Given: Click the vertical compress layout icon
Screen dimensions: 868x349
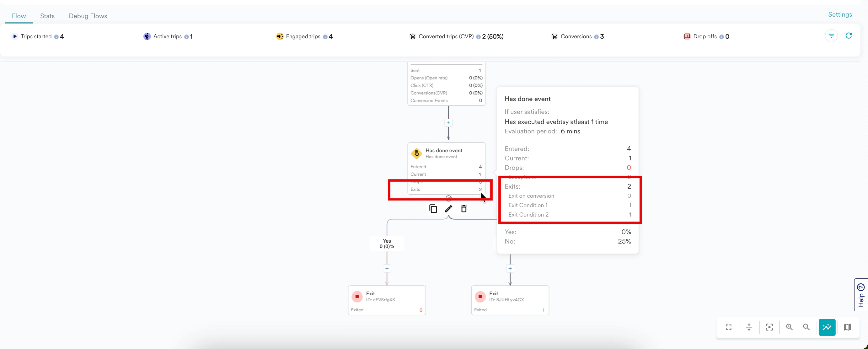Looking at the screenshot, I should pos(749,327).
